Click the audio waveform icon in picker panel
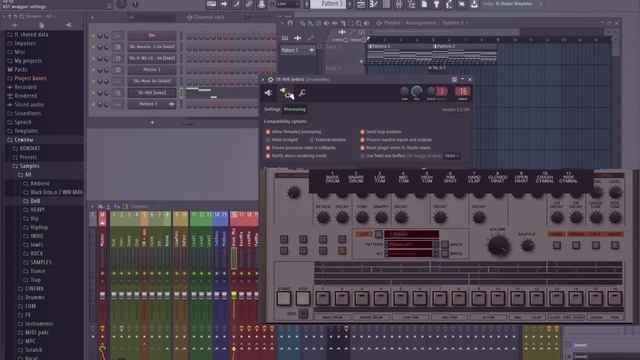640x360 pixels. point(298,38)
